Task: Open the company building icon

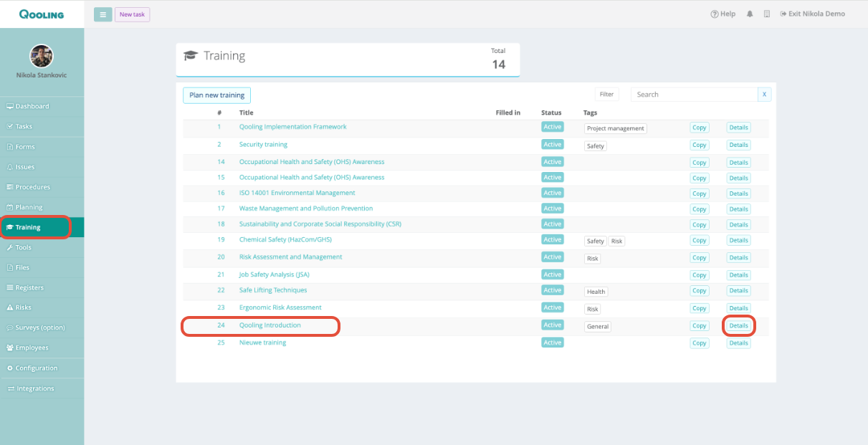Action: click(767, 14)
